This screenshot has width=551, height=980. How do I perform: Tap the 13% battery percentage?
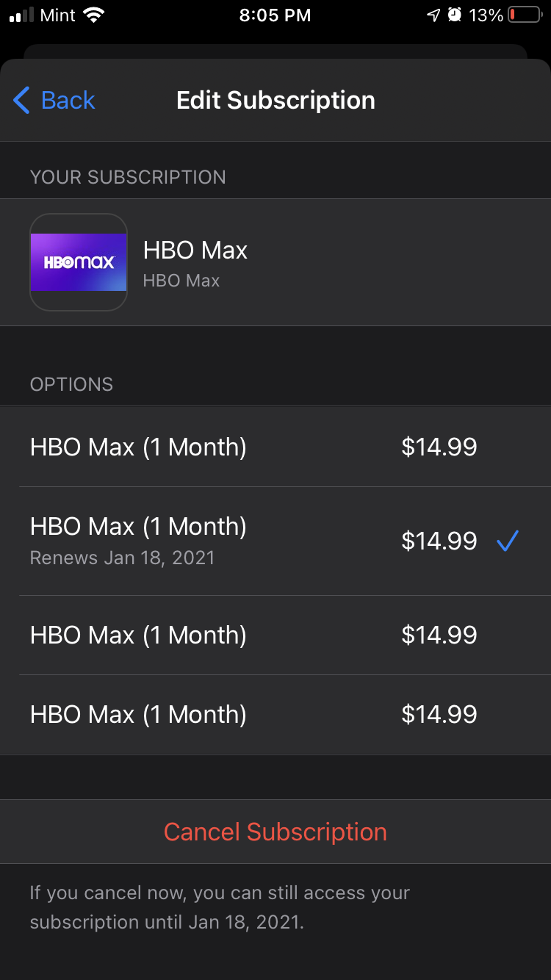pyautogui.click(x=486, y=15)
